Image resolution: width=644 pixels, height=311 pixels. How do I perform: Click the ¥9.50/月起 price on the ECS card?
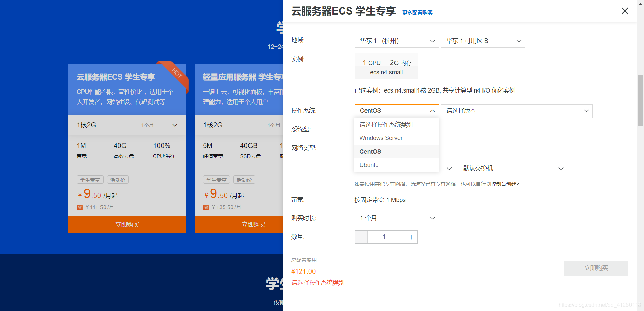coord(97,194)
